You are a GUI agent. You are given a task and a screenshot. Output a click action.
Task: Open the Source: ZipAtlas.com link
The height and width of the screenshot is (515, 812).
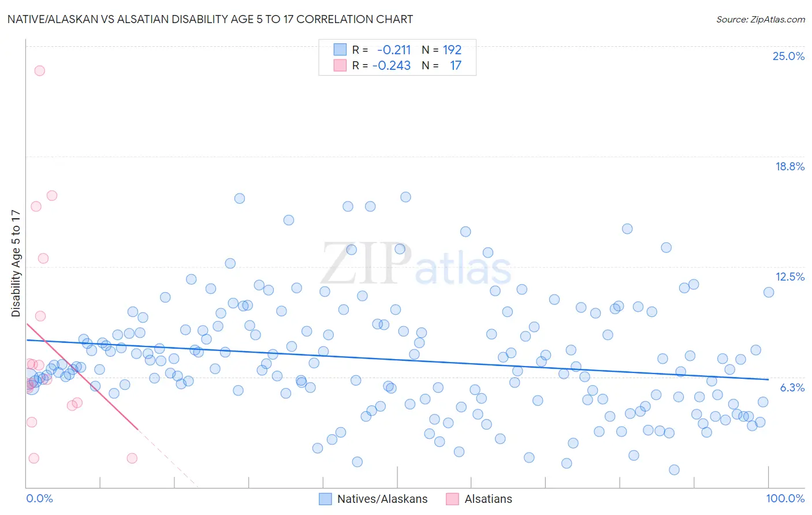point(761,19)
